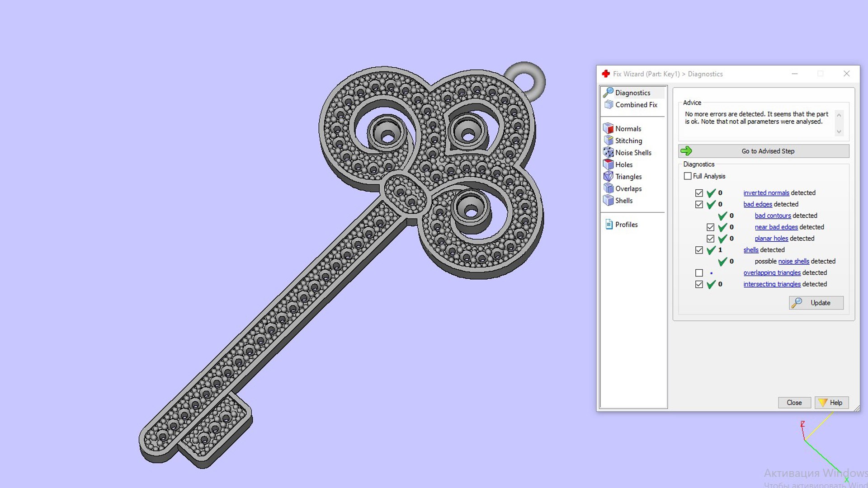Screen dimensions: 868x488
Task: Select the Overlaps icon
Action: pyautogui.click(x=609, y=188)
